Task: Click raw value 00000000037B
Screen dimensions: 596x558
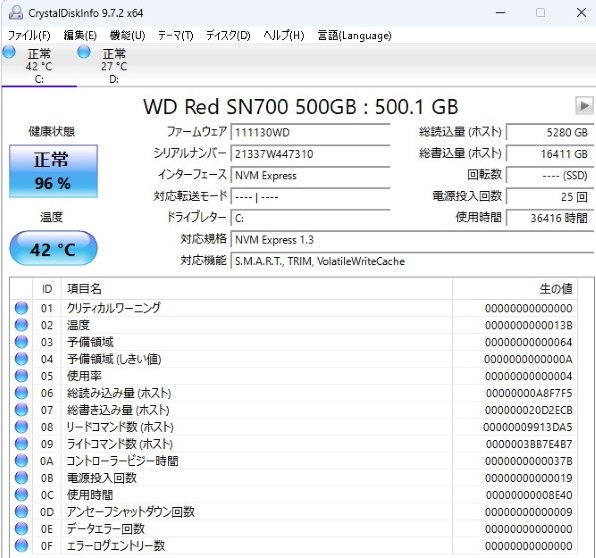Action: pyautogui.click(x=528, y=461)
